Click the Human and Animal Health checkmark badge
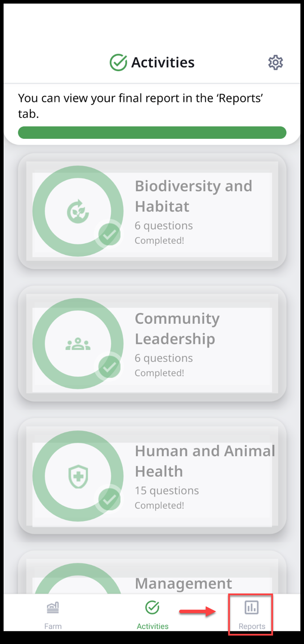The height and width of the screenshot is (644, 304). 110,499
